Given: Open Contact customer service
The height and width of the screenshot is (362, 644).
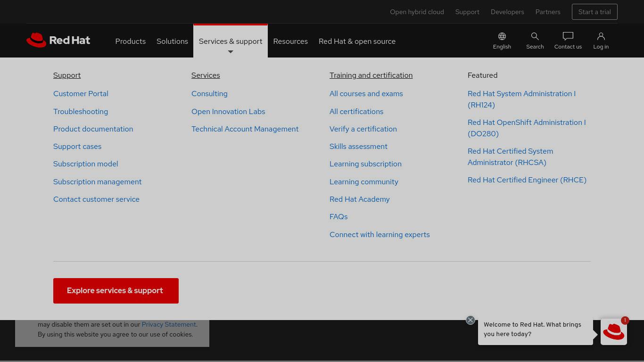Looking at the screenshot, I should (x=96, y=199).
